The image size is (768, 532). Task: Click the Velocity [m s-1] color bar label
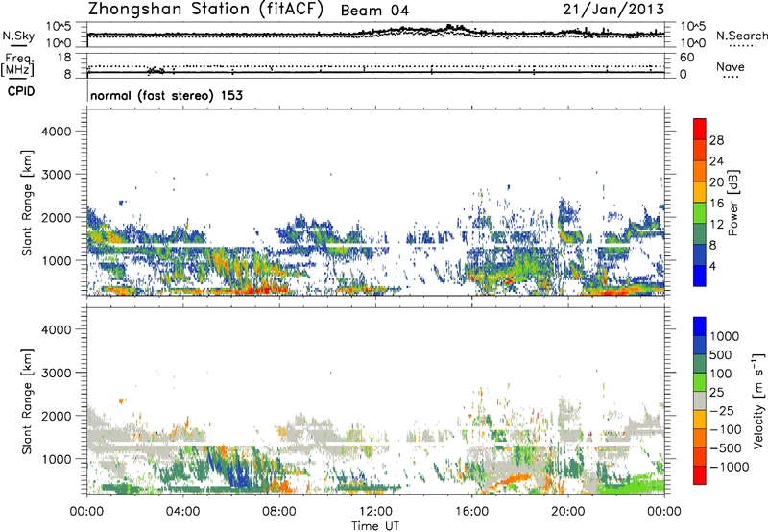click(758, 400)
